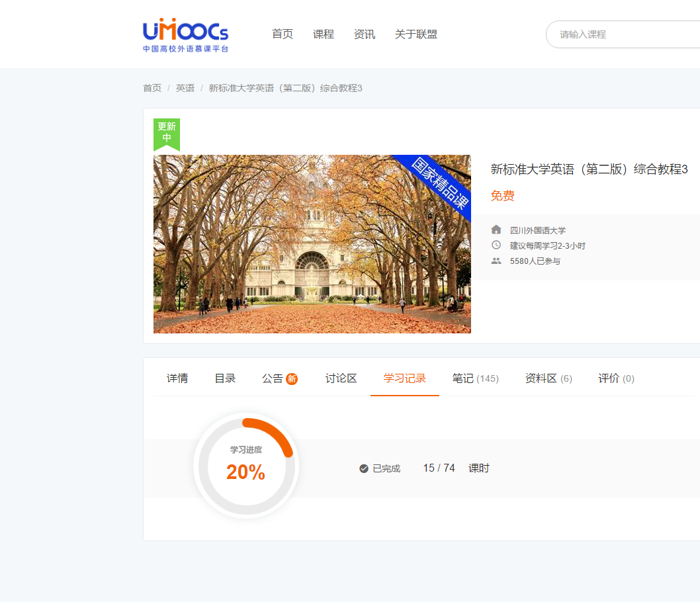
Task: Open the 讨论区 tab
Action: [x=341, y=378]
